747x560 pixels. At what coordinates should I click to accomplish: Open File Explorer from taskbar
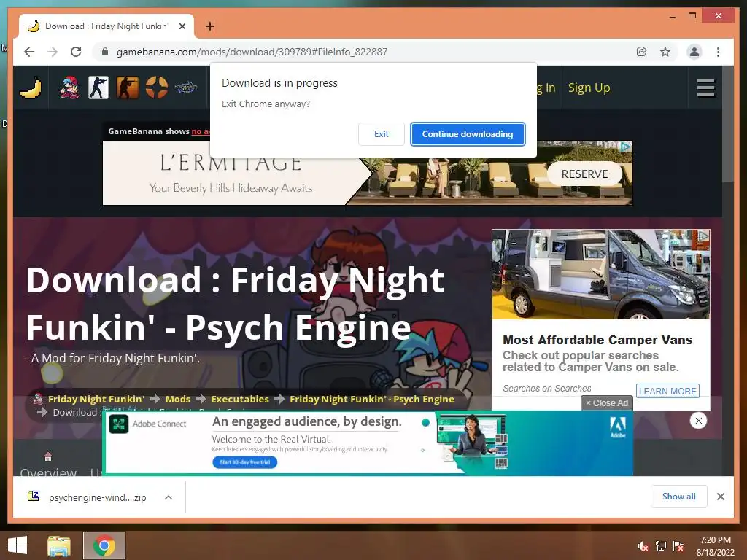coord(59,545)
